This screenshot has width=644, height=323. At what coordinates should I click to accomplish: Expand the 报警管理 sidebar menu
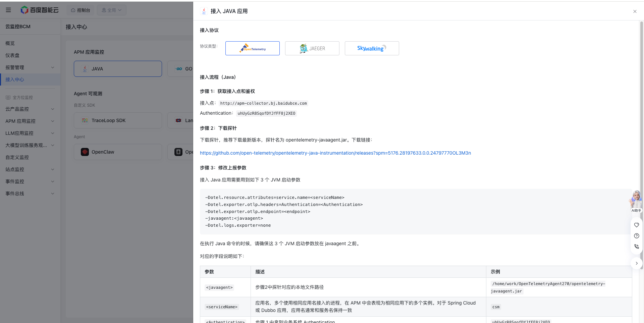point(30,67)
